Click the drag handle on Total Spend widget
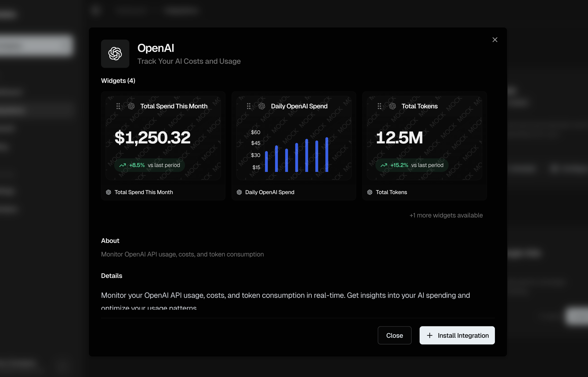The image size is (588, 377). pos(118,106)
